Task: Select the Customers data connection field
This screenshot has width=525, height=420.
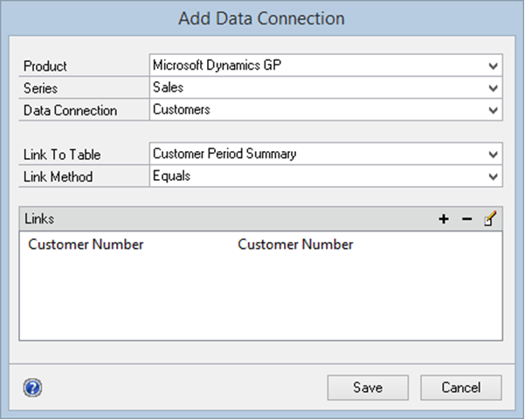Action: (326, 109)
